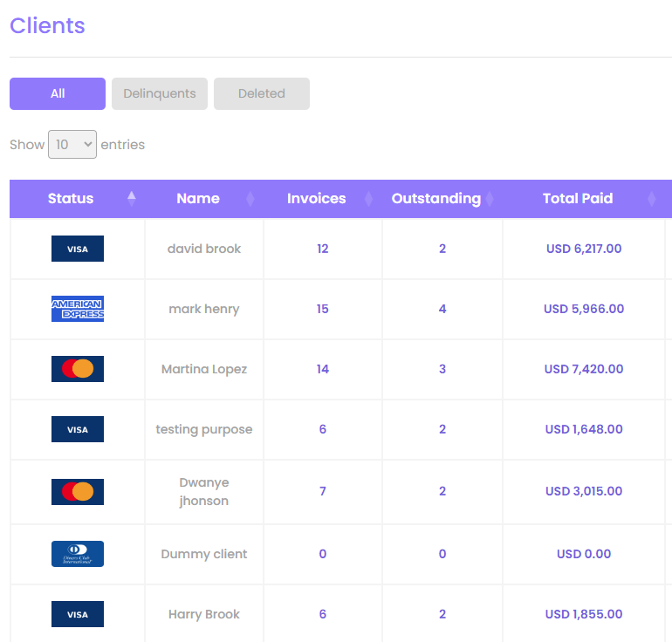Click the Visa icon for david brook

click(78, 249)
